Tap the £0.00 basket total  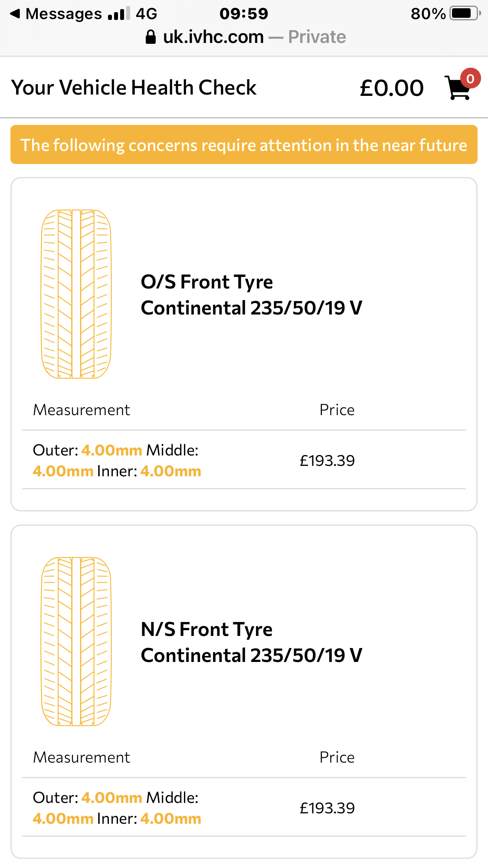point(391,88)
